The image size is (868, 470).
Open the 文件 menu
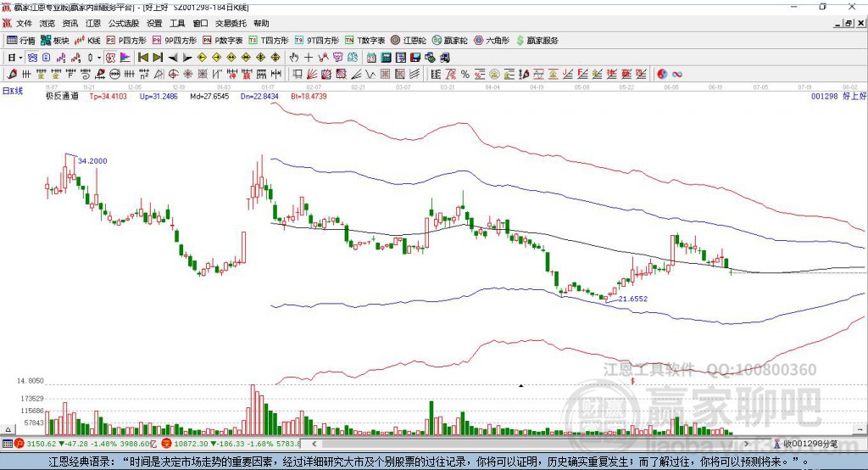click(24, 23)
